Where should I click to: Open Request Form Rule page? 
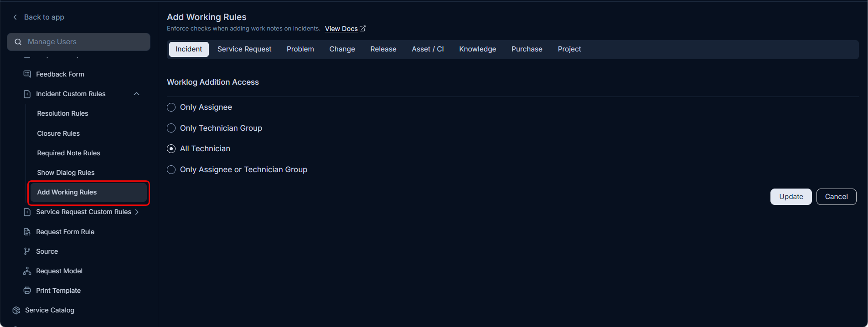click(x=65, y=232)
